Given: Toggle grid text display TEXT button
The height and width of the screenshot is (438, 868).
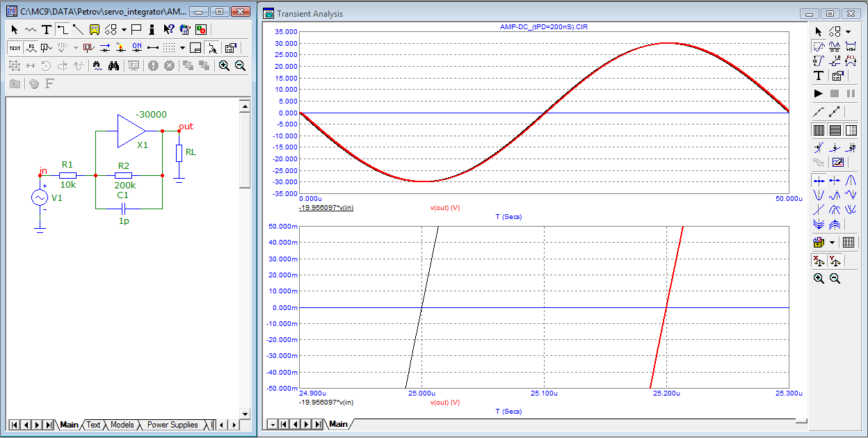Looking at the screenshot, I should pyautogui.click(x=15, y=47).
